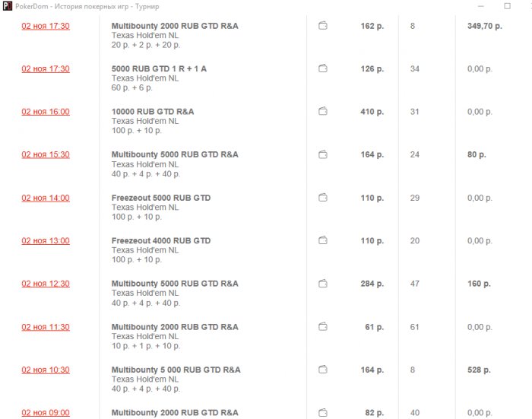Click wallet icon in 10000 RUB GTD R&A row

322,112
